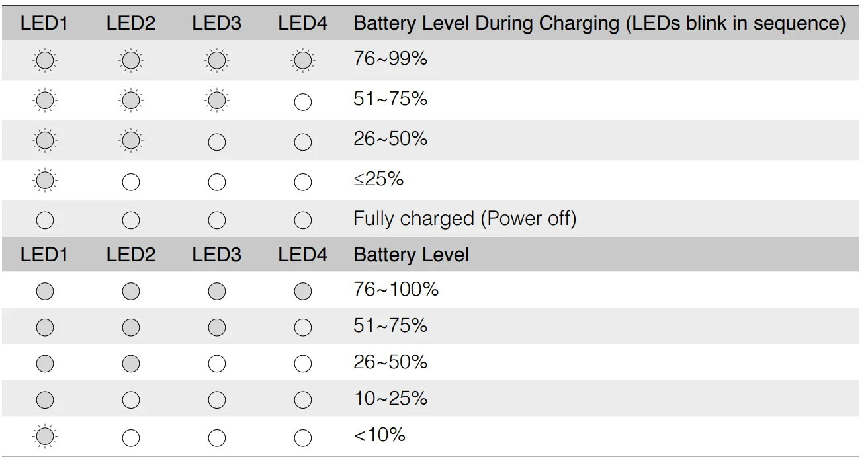Click the unlit LED2 circle in the ≤25% row

tap(130, 182)
